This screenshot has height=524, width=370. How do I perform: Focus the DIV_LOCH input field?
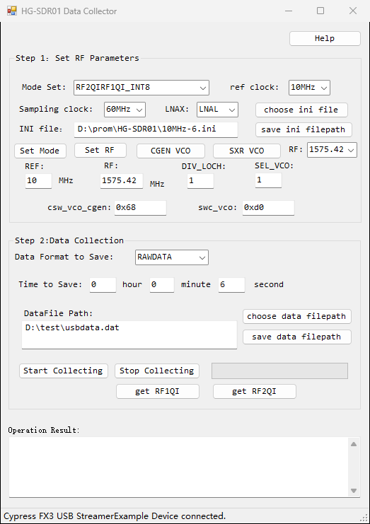point(200,181)
